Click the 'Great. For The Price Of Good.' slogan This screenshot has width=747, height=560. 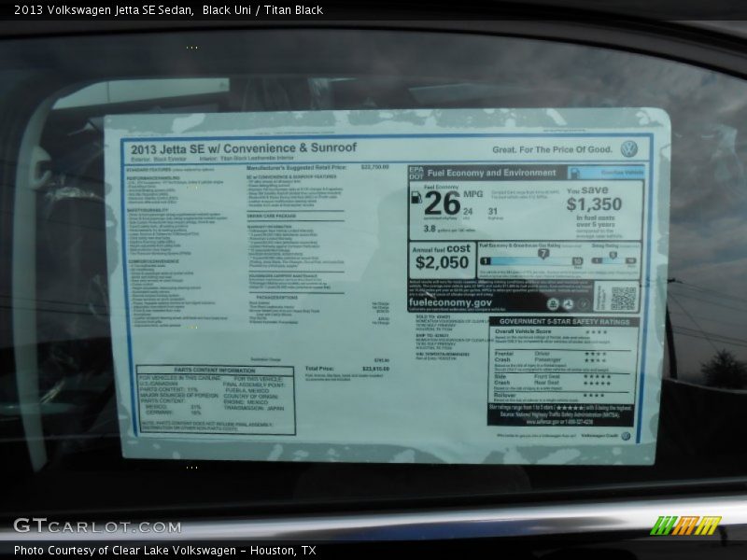click(x=552, y=149)
